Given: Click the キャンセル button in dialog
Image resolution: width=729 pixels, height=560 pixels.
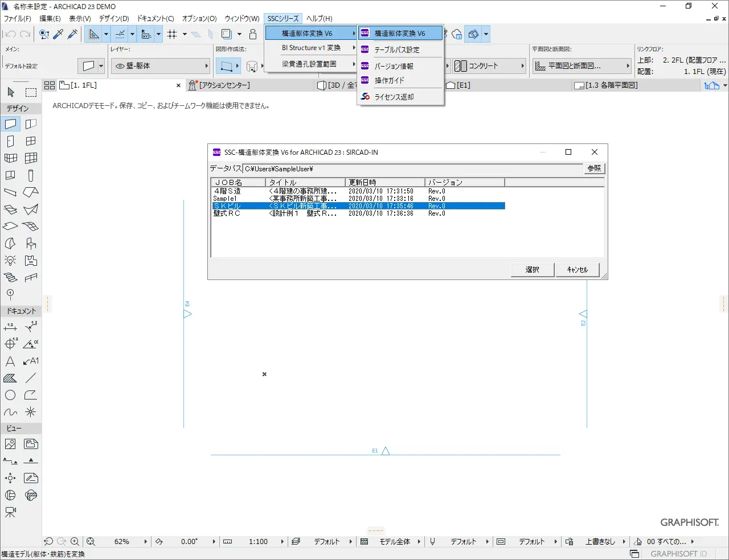Looking at the screenshot, I should pos(578,270).
